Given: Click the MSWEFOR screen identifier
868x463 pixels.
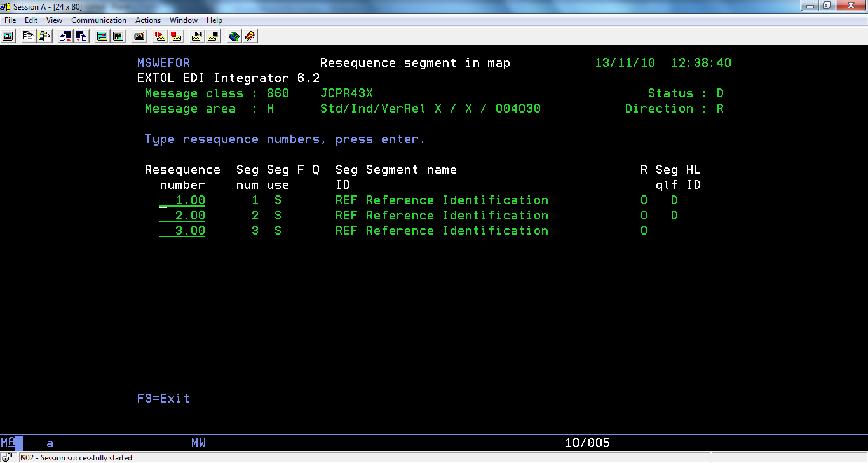Looking at the screenshot, I should 163,63.
